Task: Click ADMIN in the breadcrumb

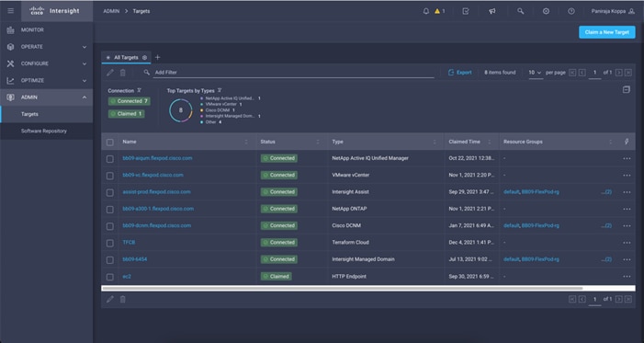Action: 111,11
